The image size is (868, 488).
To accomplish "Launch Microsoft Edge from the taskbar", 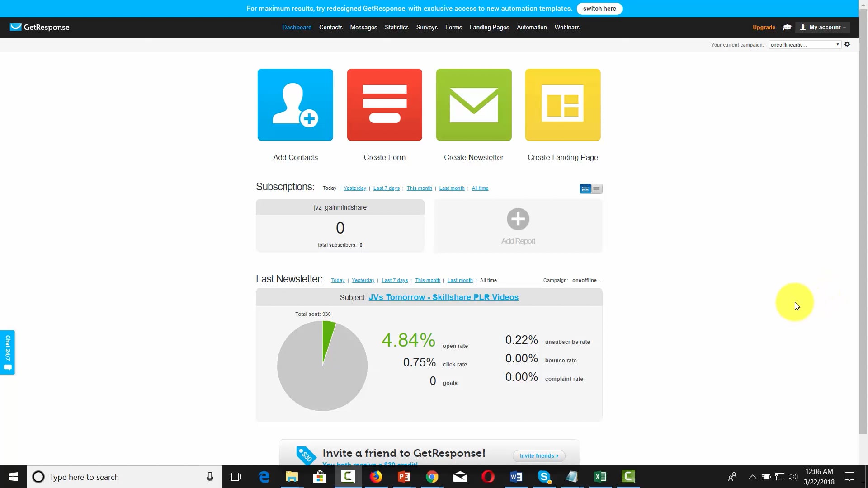I will coord(264,477).
